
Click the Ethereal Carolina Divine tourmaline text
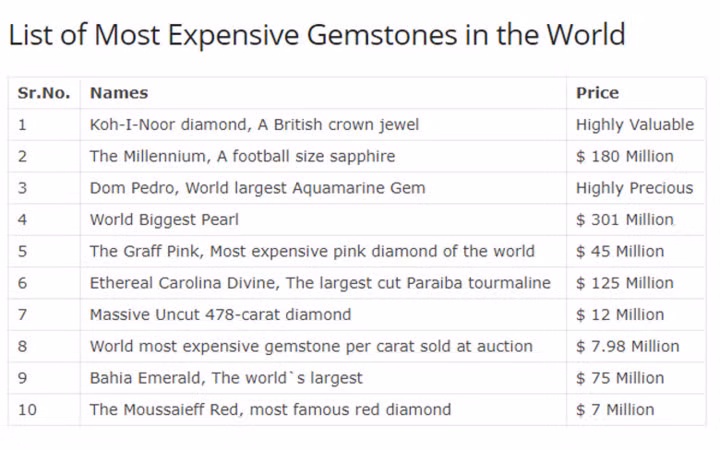click(x=320, y=283)
